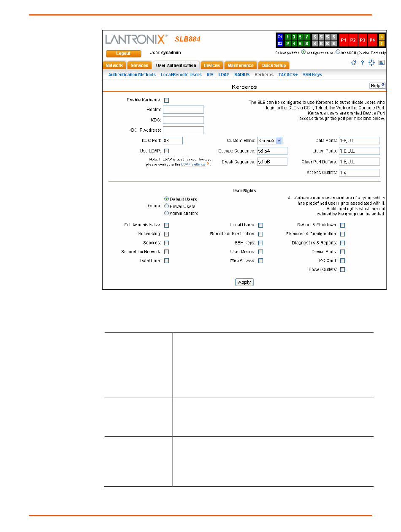Click the lined-page icon at toolbar end

[x=381, y=62]
